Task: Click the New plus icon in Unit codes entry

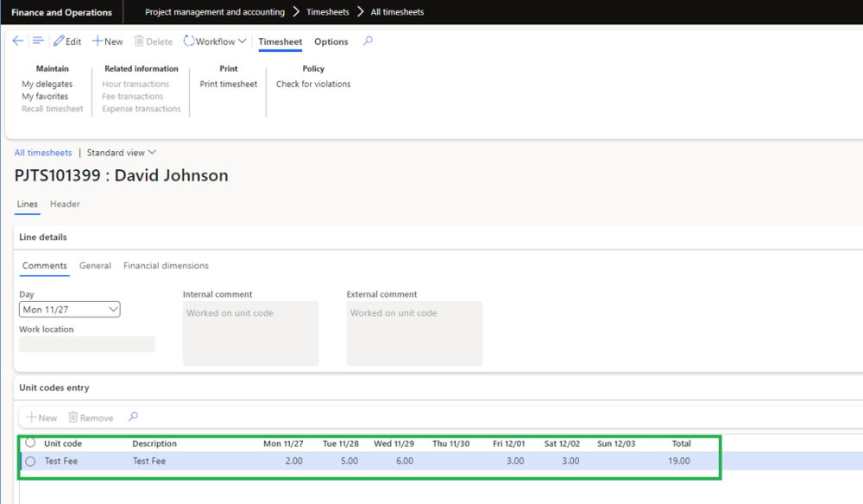Action: (31, 418)
